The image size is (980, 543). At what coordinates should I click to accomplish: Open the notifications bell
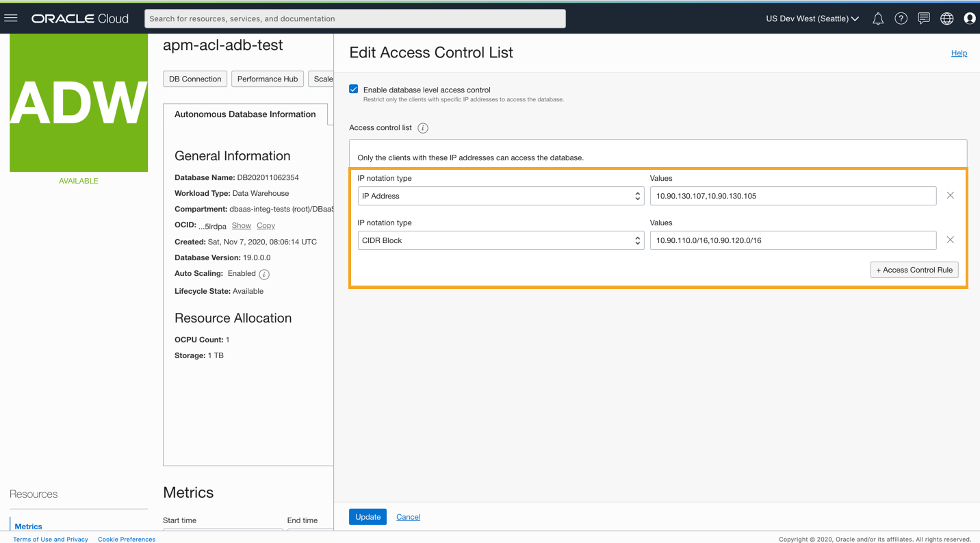point(878,19)
